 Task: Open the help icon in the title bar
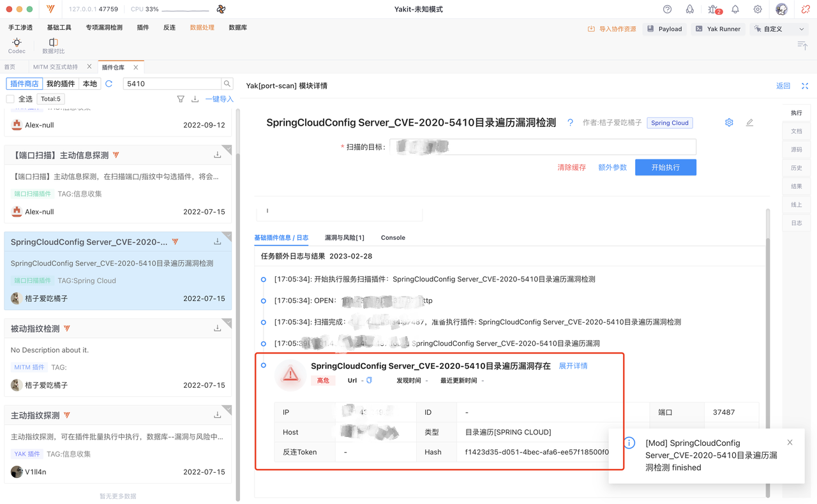coord(667,10)
